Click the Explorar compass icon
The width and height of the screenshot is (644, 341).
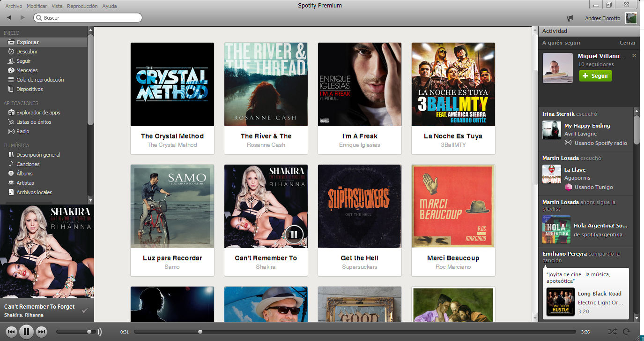(x=11, y=42)
